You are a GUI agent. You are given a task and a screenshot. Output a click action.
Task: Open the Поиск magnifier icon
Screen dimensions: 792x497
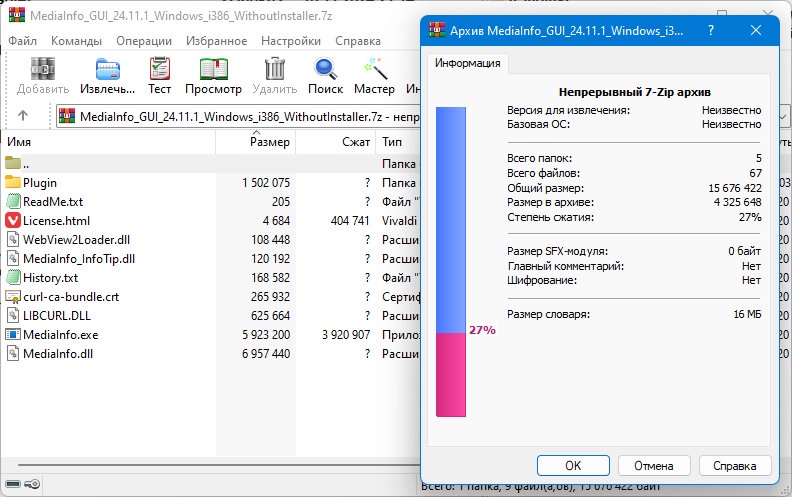point(326,69)
